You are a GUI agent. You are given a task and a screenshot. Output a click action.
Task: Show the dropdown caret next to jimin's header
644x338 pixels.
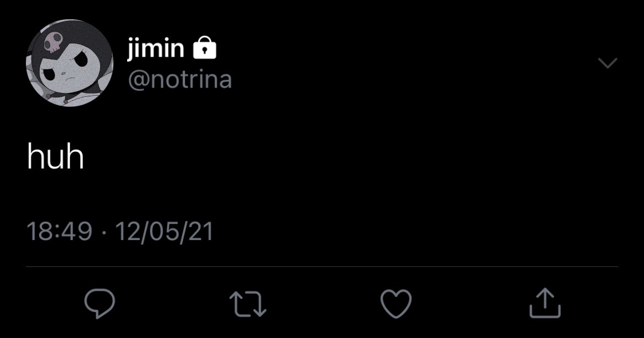click(608, 63)
